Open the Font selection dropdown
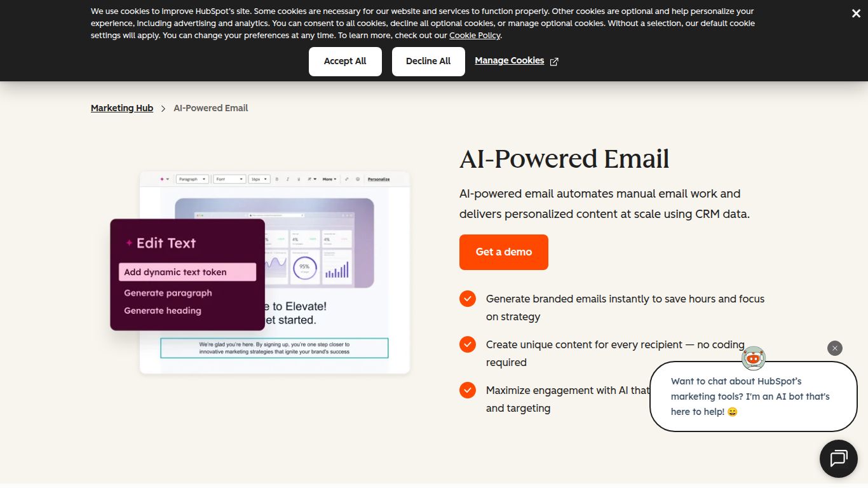Image resolution: width=868 pixels, height=488 pixels. [x=229, y=179]
